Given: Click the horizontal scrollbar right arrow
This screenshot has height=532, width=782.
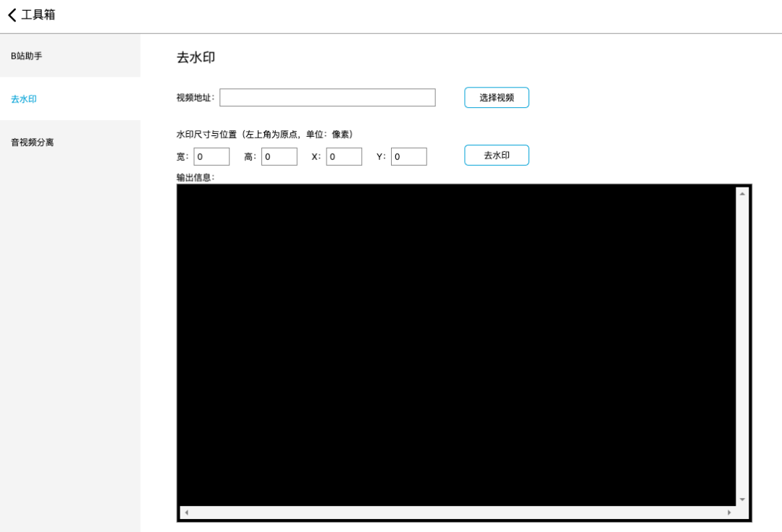Looking at the screenshot, I should point(729,512).
